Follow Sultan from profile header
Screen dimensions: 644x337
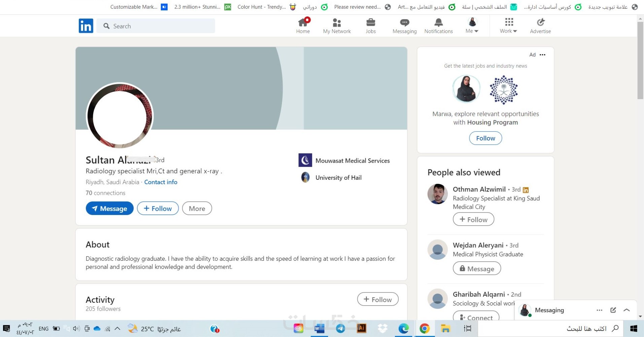pyautogui.click(x=158, y=208)
